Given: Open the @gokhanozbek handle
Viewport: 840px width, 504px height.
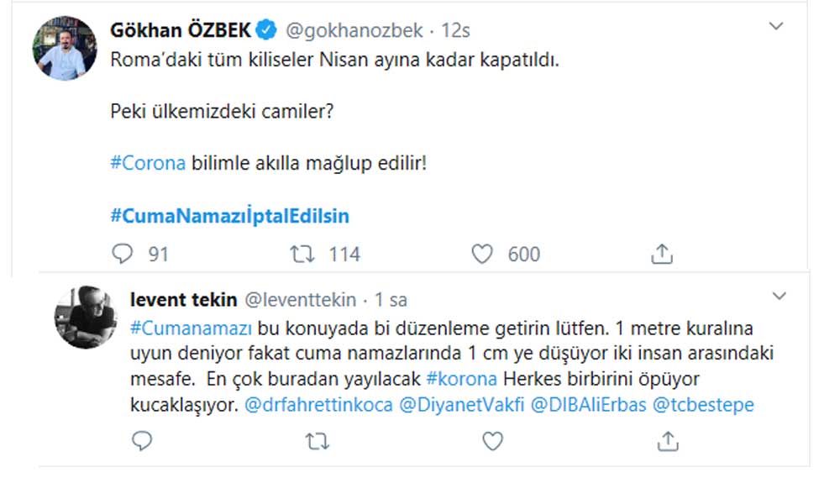Looking at the screenshot, I should (x=352, y=31).
